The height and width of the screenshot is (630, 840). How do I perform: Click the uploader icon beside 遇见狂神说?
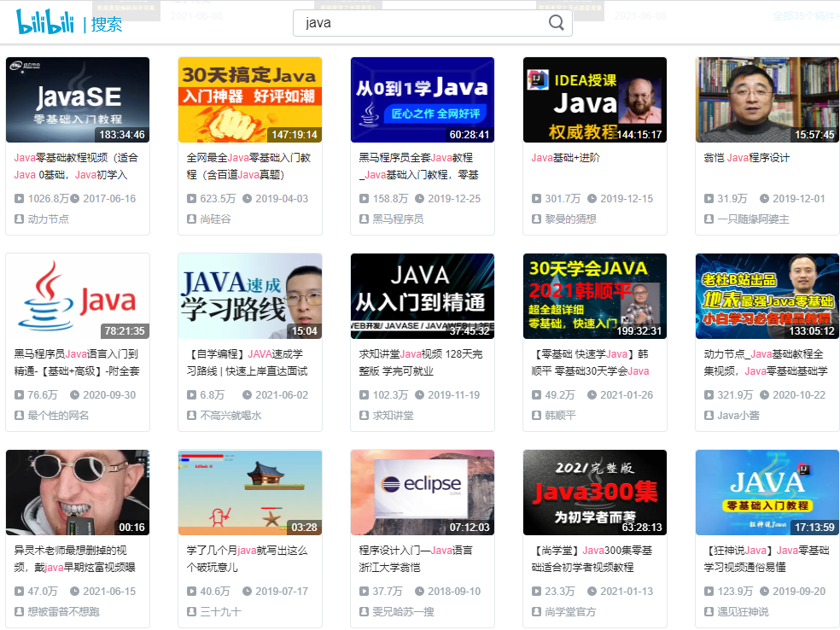(709, 612)
